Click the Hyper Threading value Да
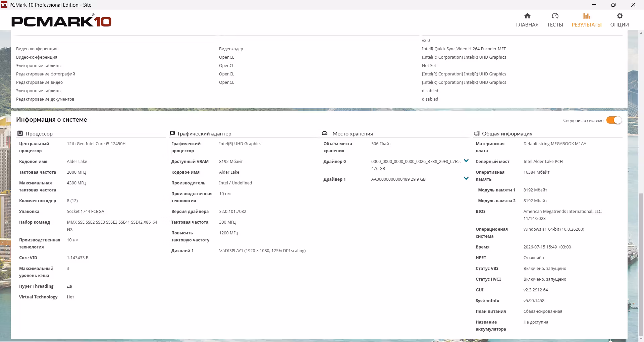 pyautogui.click(x=69, y=286)
